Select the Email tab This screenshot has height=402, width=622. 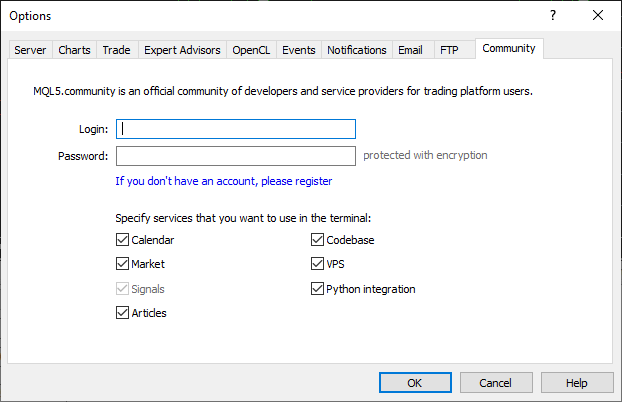[410, 50]
